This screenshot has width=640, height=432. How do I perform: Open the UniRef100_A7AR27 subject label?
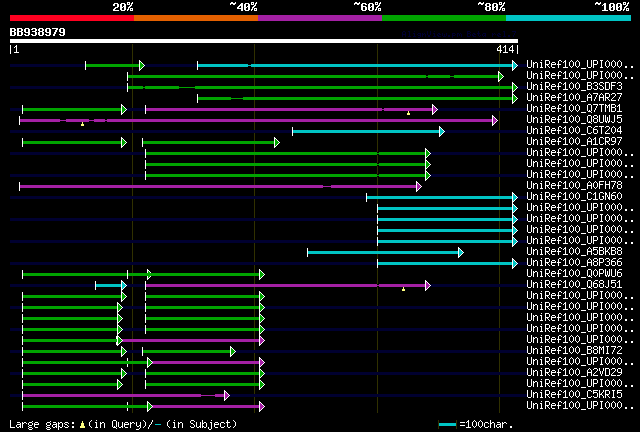tap(574, 98)
